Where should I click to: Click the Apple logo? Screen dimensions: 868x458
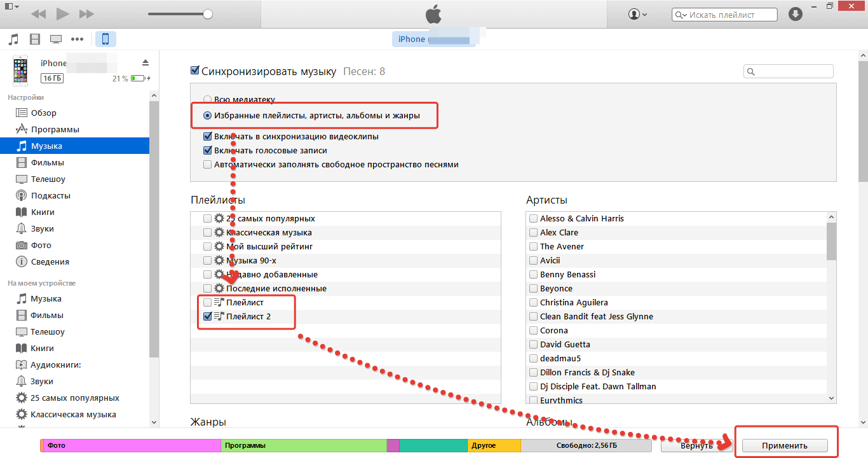[x=433, y=13]
